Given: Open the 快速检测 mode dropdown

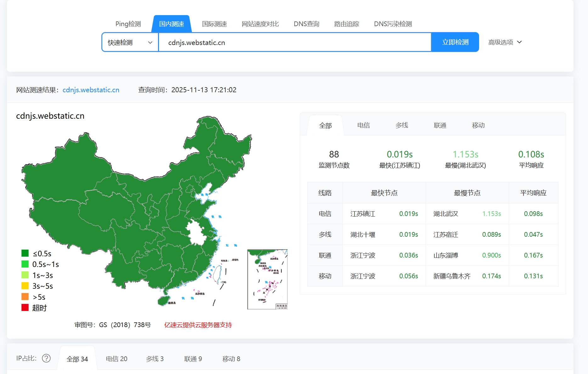Looking at the screenshot, I should [130, 42].
